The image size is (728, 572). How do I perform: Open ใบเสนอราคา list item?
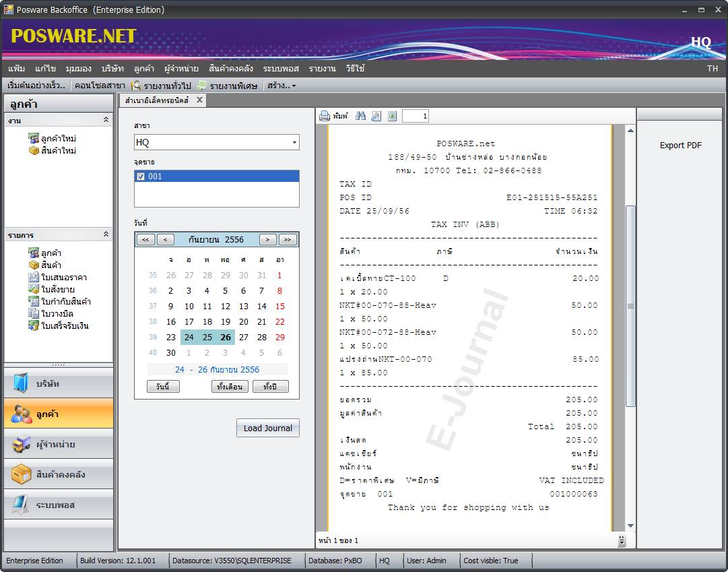[x=57, y=278]
